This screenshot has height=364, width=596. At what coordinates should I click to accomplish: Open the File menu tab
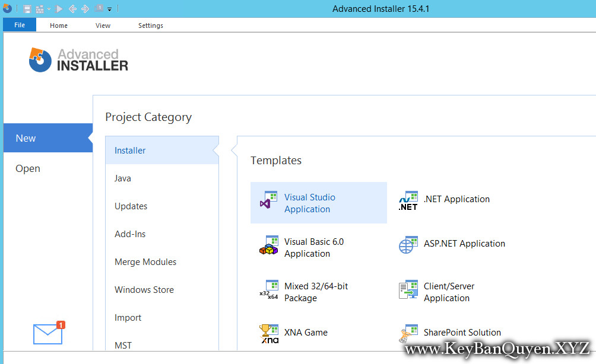pos(20,25)
